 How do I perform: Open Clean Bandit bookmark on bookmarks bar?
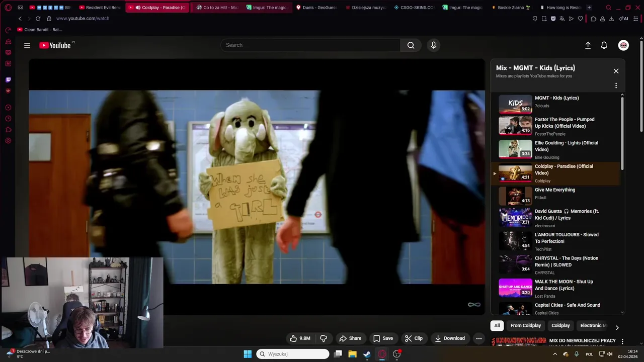click(40, 30)
